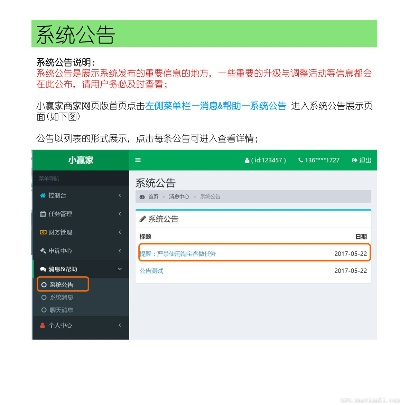Screen dimensions: 400x405
Task: Open the first announcement starting with 提醒
Action: point(178,254)
